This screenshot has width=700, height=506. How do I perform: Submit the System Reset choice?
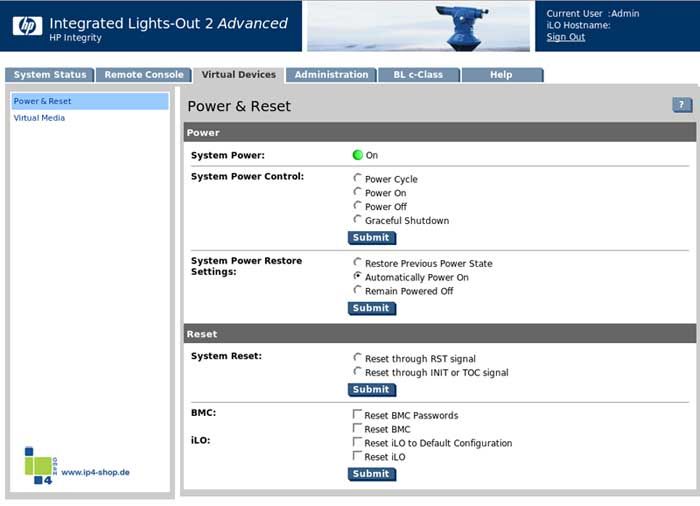[x=371, y=389]
